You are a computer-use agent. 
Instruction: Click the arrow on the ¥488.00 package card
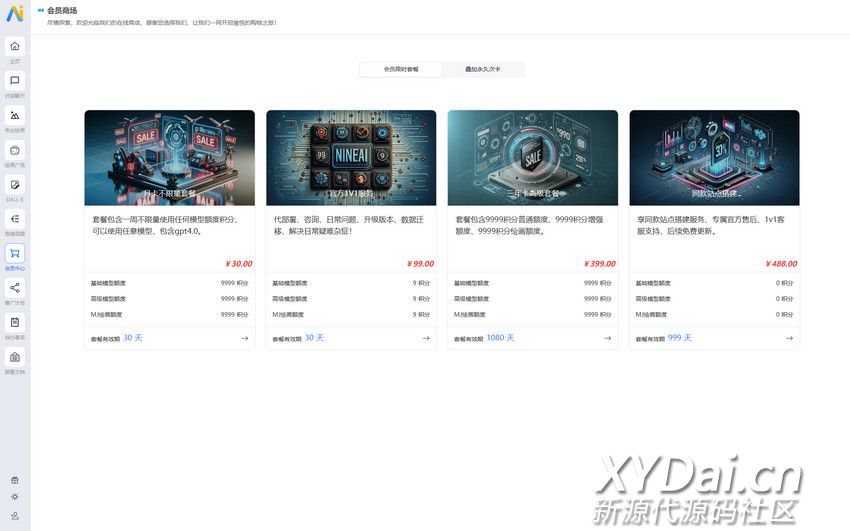click(789, 339)
